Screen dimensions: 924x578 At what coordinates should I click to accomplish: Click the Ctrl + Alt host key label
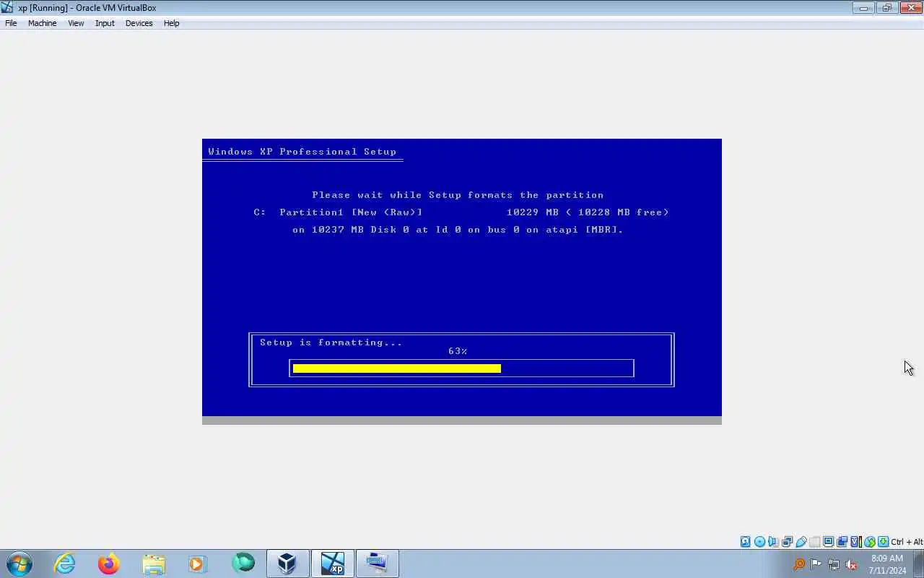907,542
